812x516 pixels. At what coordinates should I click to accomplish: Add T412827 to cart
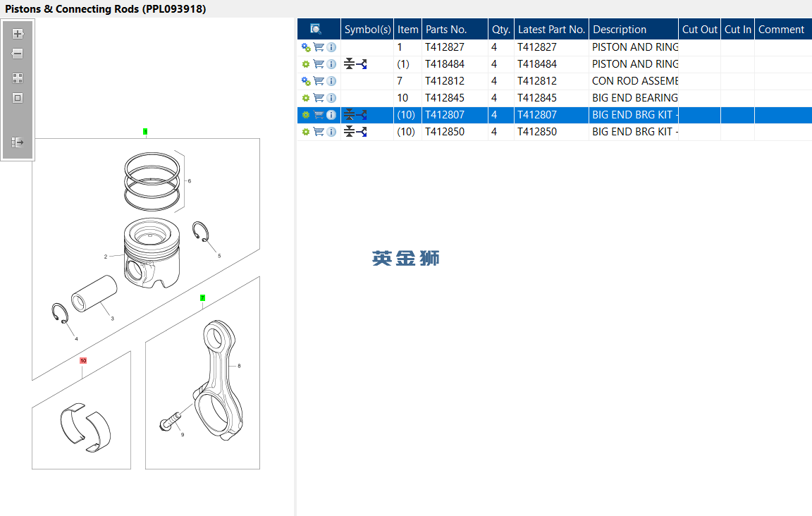(319, 47)
